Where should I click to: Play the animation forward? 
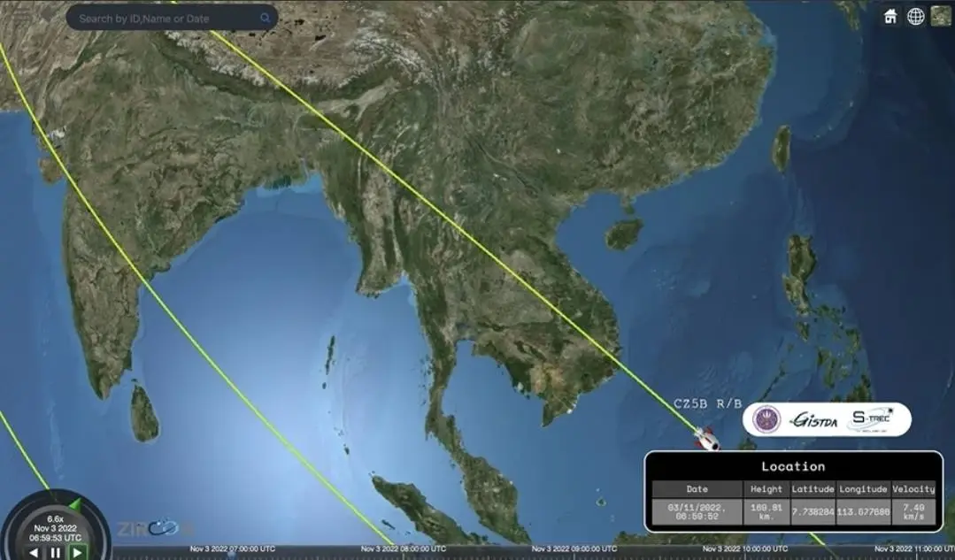click(77, 553)
